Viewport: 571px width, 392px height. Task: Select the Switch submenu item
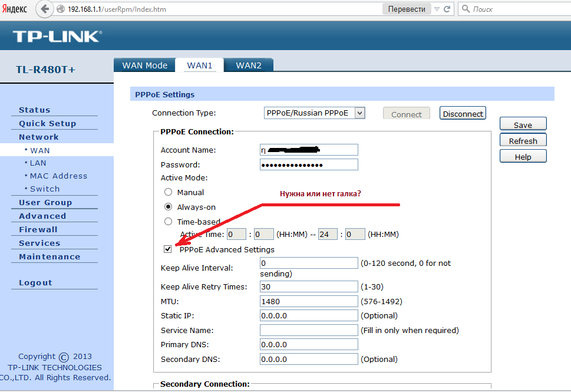[44, 189]
